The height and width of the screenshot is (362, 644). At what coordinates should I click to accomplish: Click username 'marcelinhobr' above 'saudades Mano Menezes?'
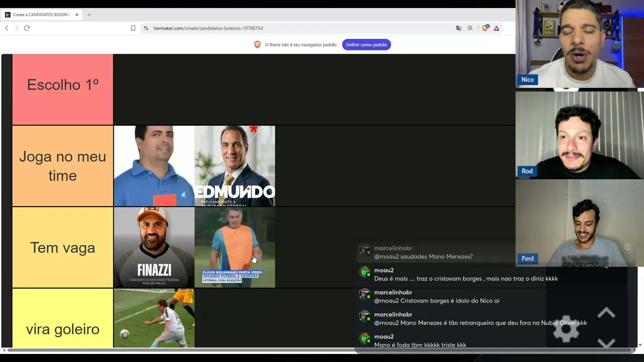(393, 248)
